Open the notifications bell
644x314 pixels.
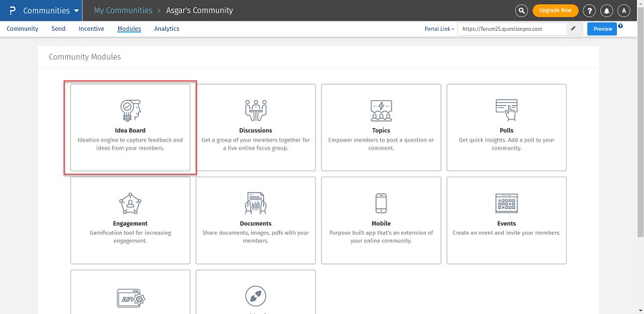click(607, 11)
